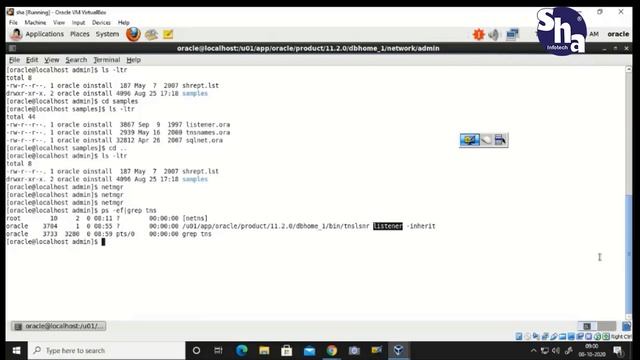640x360 pixels.
Task: Click the GNOME panel network connection icon
Action: [512, 34]
